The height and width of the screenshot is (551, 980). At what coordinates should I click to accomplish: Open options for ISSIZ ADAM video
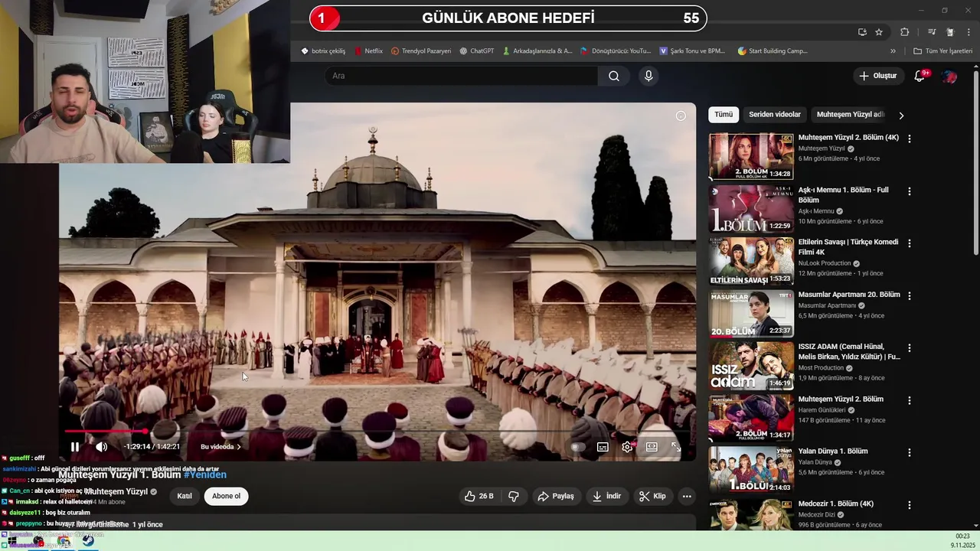(x=910, y=348)
